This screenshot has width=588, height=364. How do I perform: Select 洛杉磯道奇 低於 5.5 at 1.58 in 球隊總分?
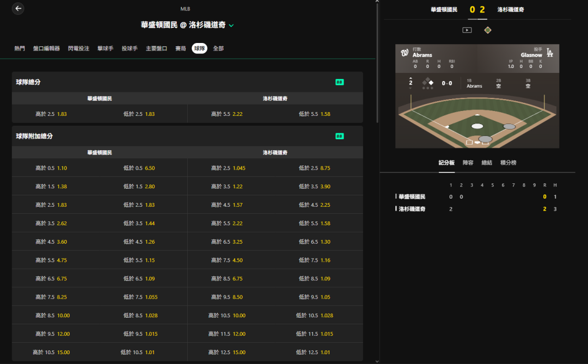click(x=314, y=114)
